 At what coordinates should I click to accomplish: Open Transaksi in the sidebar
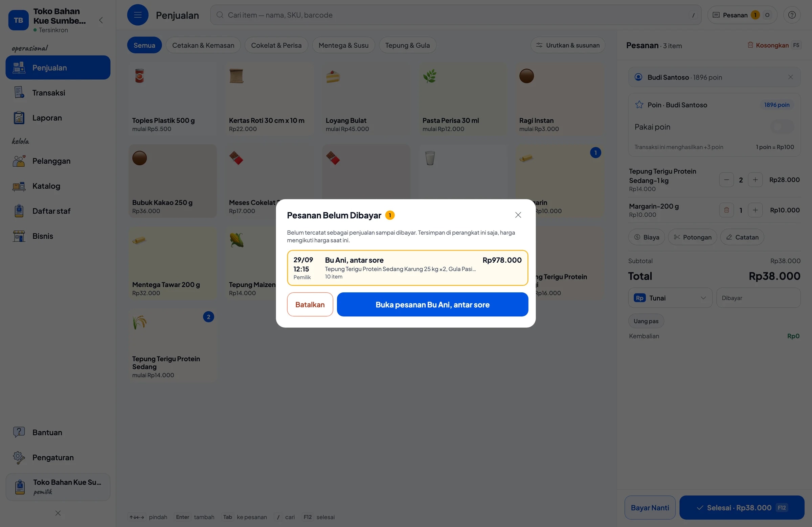tap(58, 92)
